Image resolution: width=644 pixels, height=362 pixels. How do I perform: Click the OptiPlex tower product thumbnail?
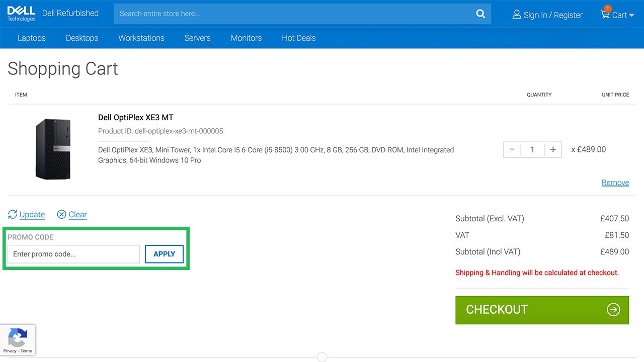click(x=53, y=149)
